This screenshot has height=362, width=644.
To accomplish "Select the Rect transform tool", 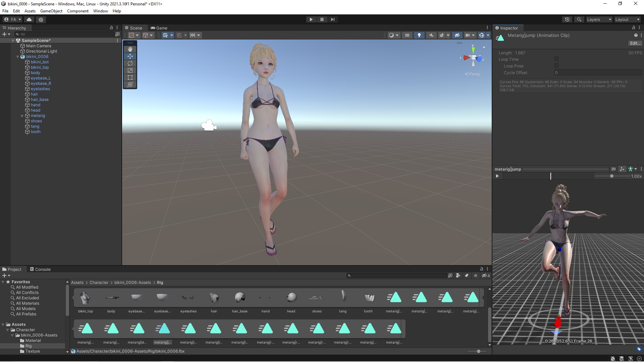I will click(130, 77).
